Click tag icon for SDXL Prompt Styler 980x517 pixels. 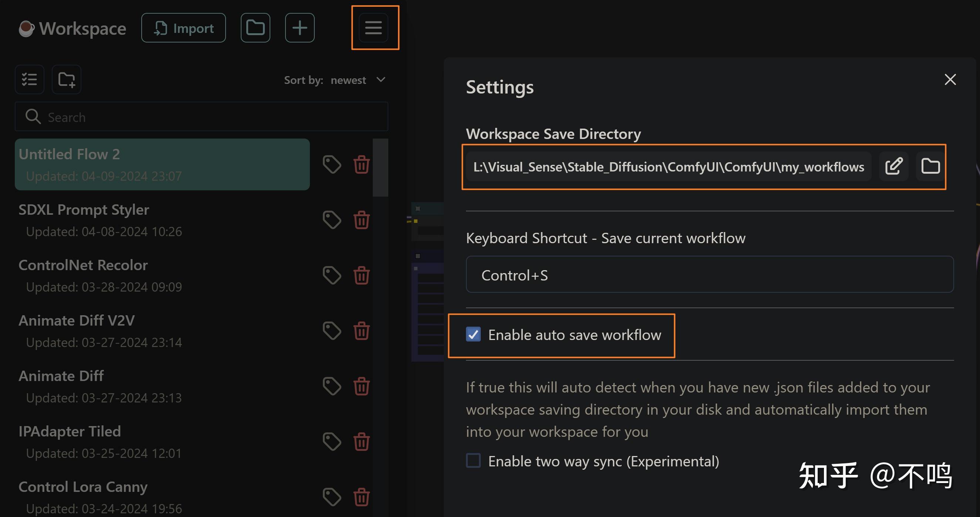[x=332, y=220]
